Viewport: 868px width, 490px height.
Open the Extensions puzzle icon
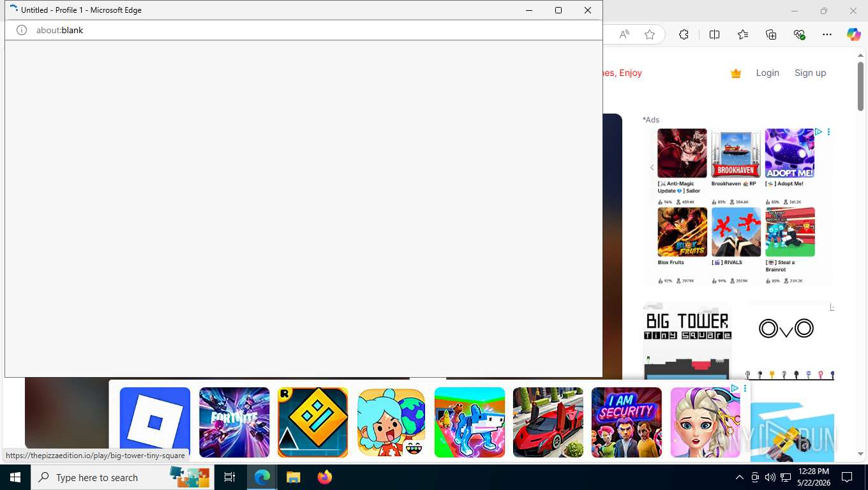[684, 34]
